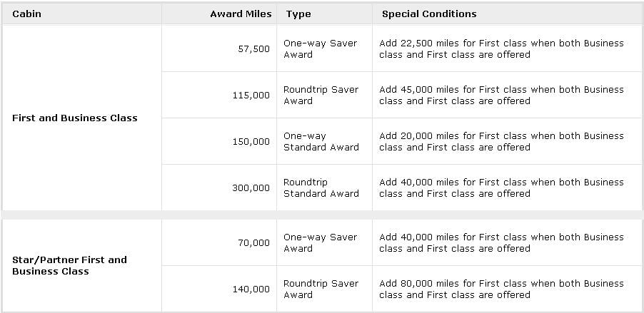The width and height of the screenshot is (644, 313).
Task: Click the 150,000 award miles value
Action: pyautogui.click(x=251, y=141)
